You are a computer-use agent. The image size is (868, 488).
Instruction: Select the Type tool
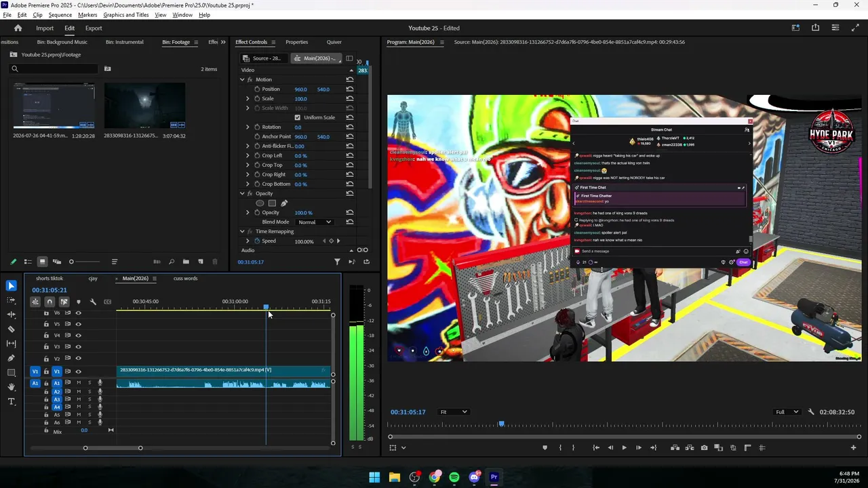point(11,402)
